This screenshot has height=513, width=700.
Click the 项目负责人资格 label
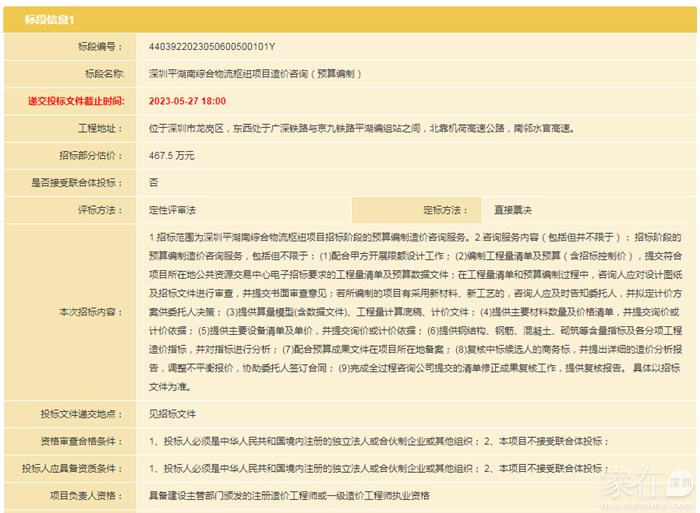click(84, 494)
